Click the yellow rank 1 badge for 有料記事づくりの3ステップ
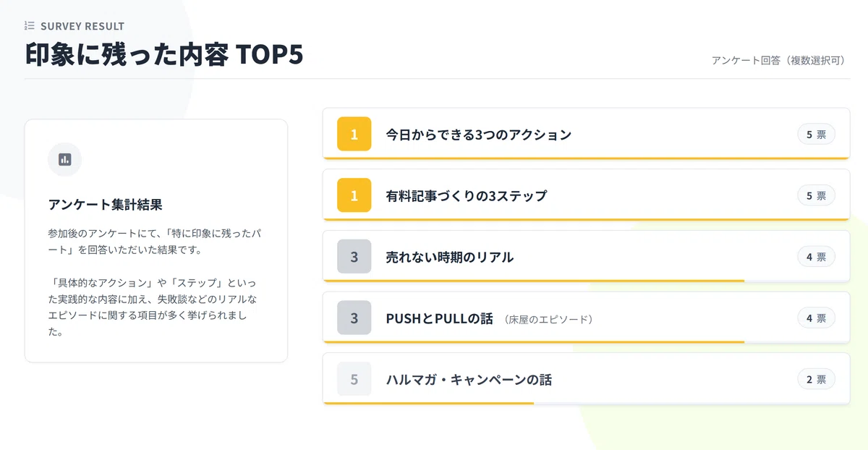Viewport: 868px width, 450px height. click(354, 195)
